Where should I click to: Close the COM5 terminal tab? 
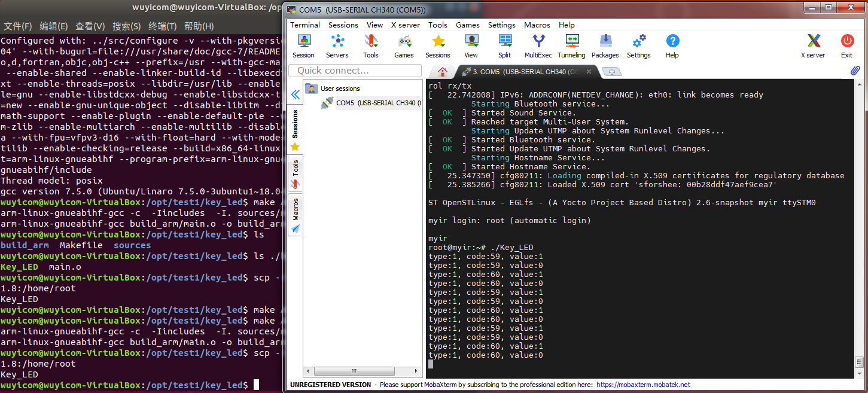[x=589, y=72]
